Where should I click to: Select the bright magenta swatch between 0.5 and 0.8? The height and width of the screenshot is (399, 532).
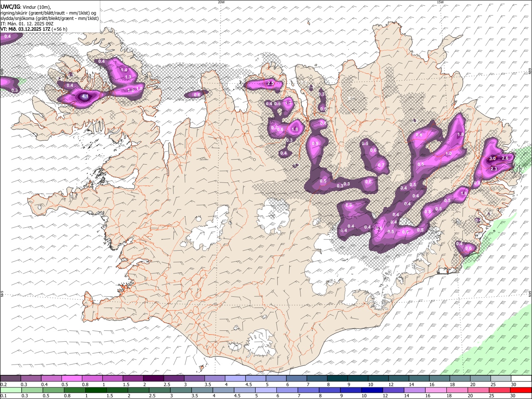pos(72,378)
